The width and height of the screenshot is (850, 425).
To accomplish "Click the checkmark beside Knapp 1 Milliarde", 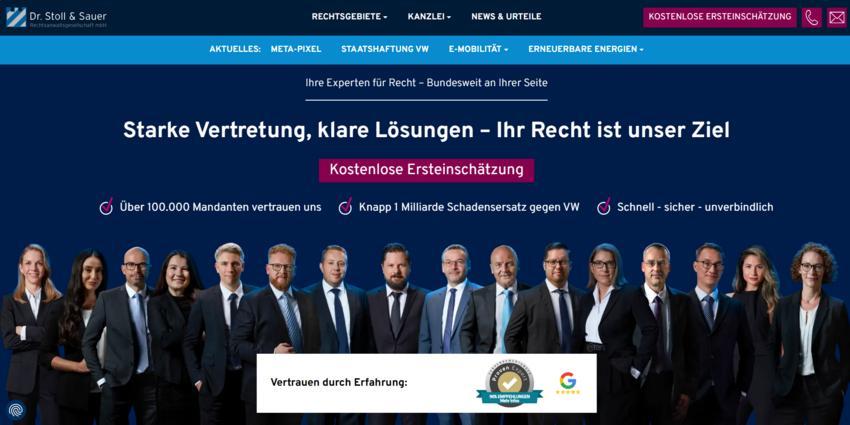I will (345, 207).
